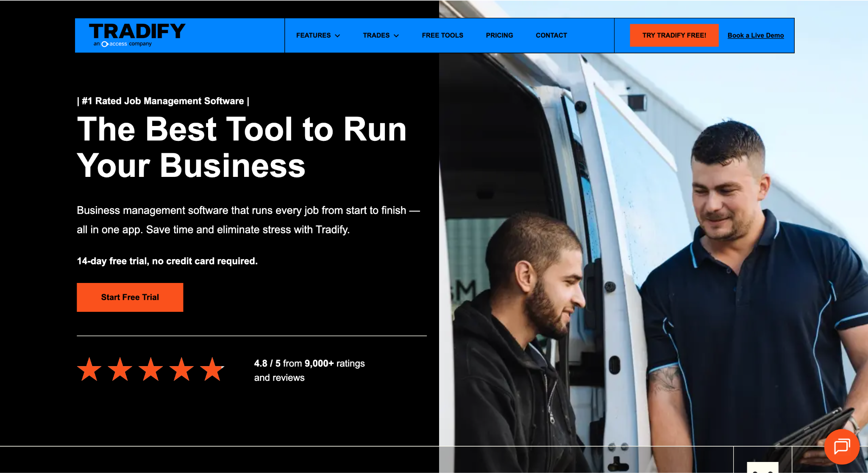Click the Start Free Trial button

point(130,297)
